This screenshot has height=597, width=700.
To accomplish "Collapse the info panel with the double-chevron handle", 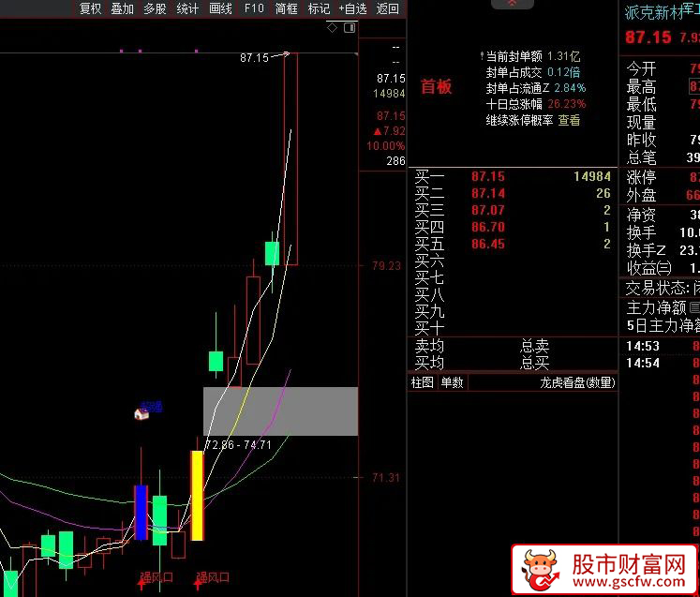I will 512,4.
